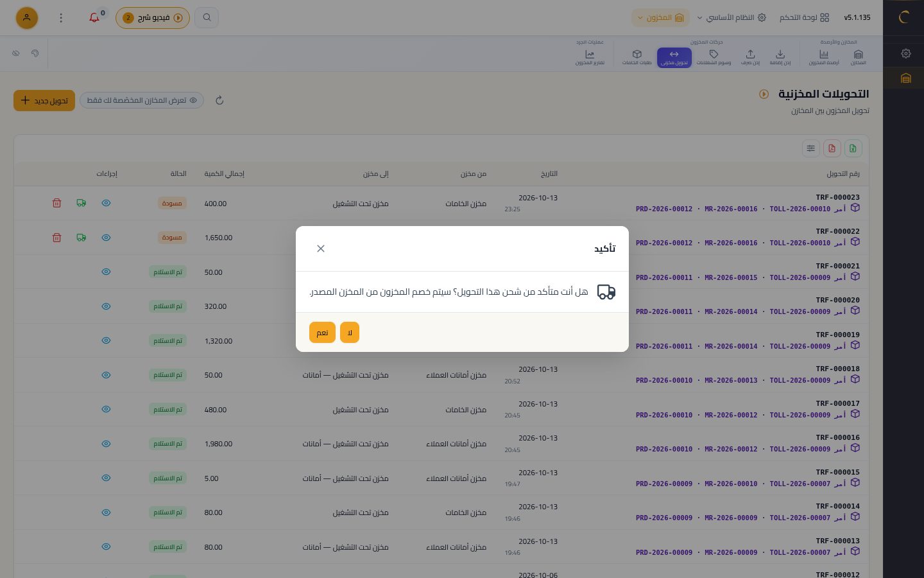924x578 pixels.
Task: Open user profile avatar
Action: tap(27, 18)
